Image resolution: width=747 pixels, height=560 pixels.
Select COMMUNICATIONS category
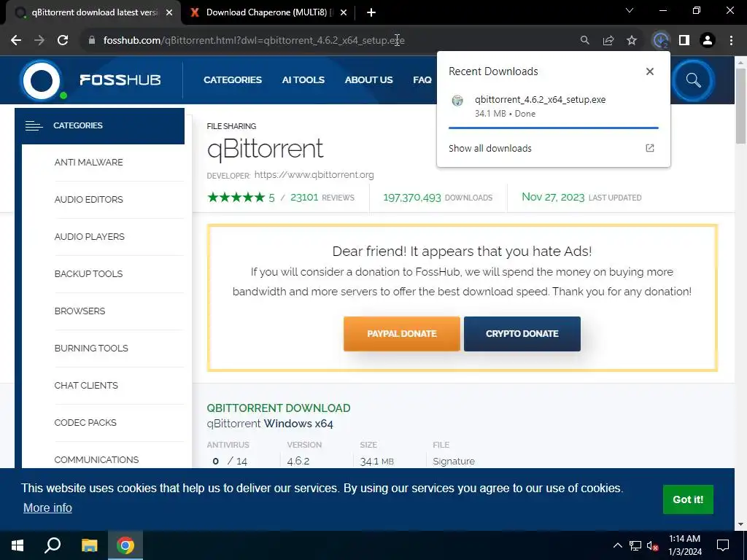click(97, 459)
